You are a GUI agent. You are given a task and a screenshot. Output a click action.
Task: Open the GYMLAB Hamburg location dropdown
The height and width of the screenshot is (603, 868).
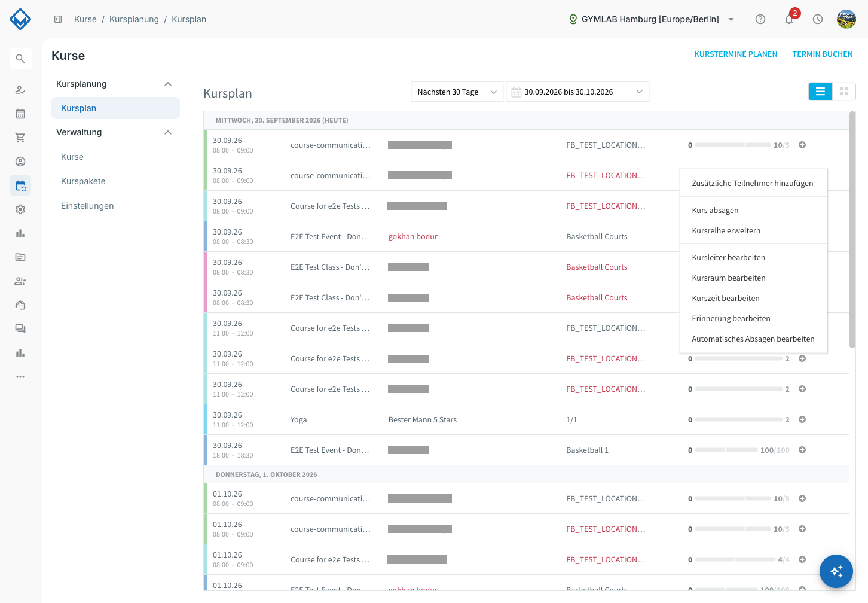click(x=652, y=19)
